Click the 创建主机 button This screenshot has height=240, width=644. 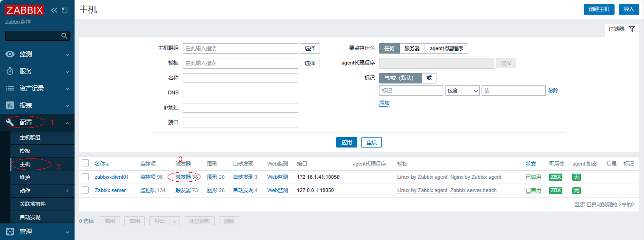599,9
